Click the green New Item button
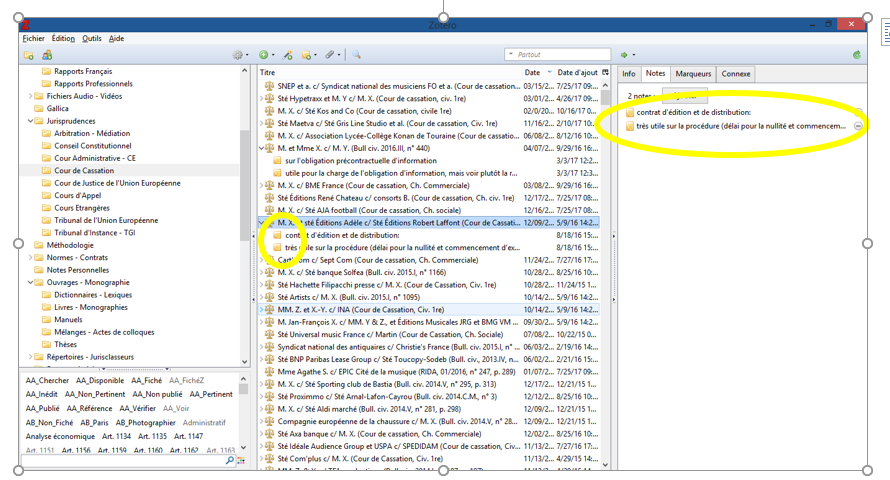This screenshot has width=890, height=480. 264,55
